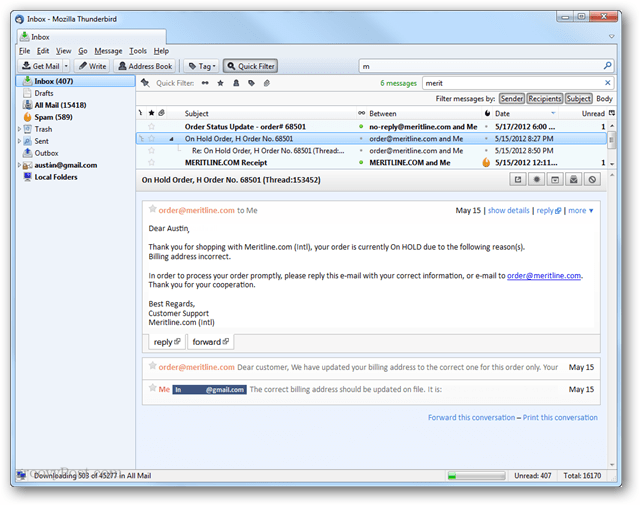Star the Order Status Update message
Image resolution: width=640 pixels, height=505 pixels.
point(151,127)
